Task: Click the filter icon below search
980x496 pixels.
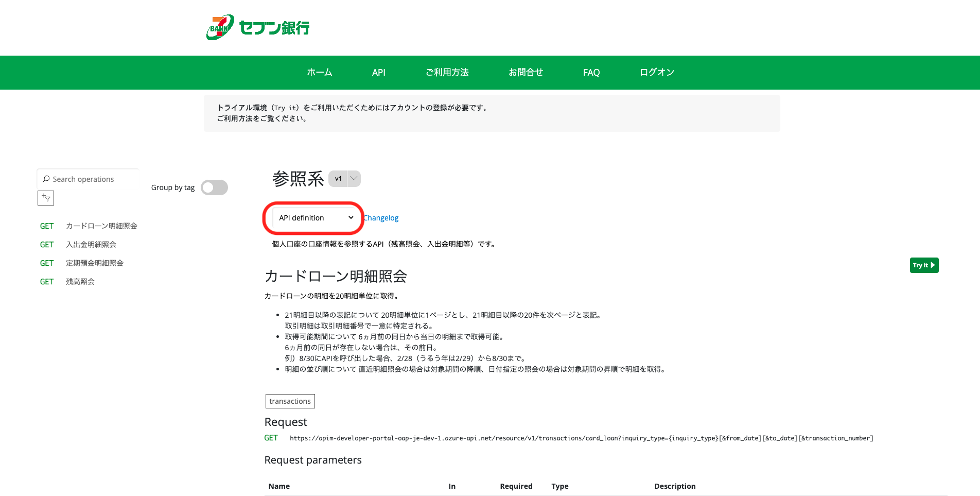Action: [x=46, y=198]
